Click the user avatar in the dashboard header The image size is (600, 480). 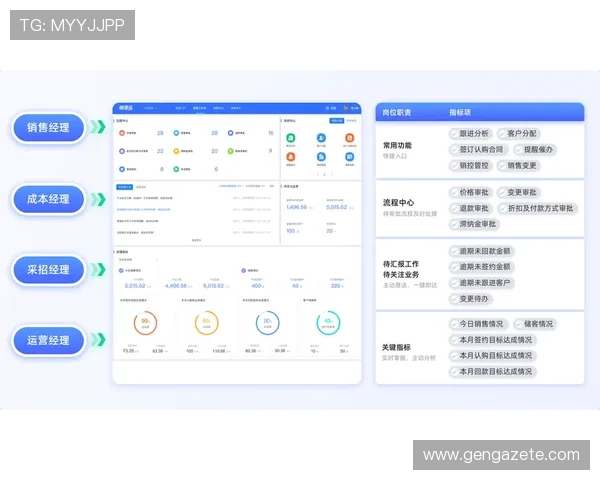point(346,108)
